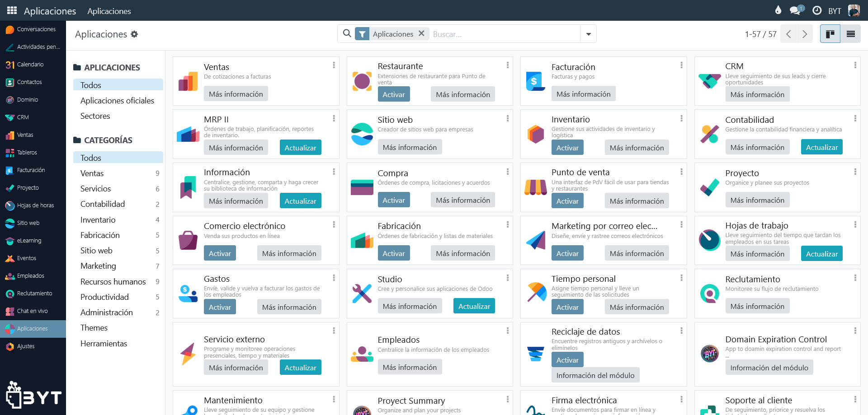The image size is (868, 415).
Task: Click the Aplicaciones settings gear icon
Action: pyautogui.click(x=134, y=34)
